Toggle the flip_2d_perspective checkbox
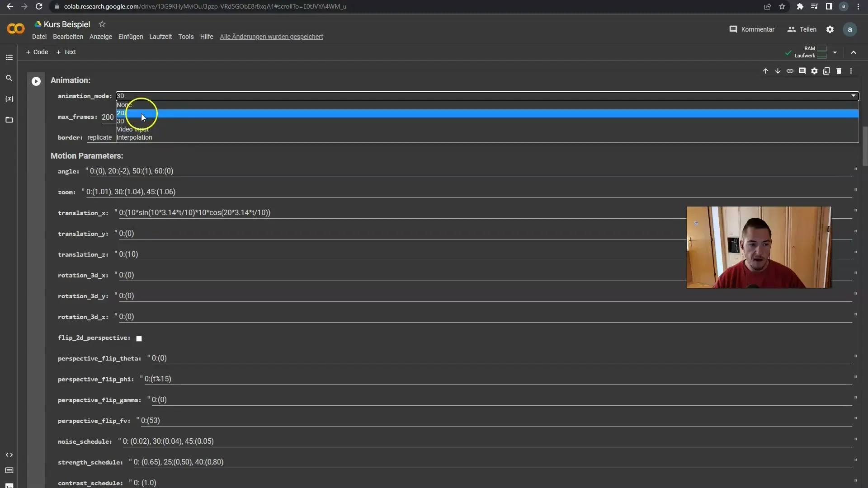868x488 pixels. tap(139, 338)
